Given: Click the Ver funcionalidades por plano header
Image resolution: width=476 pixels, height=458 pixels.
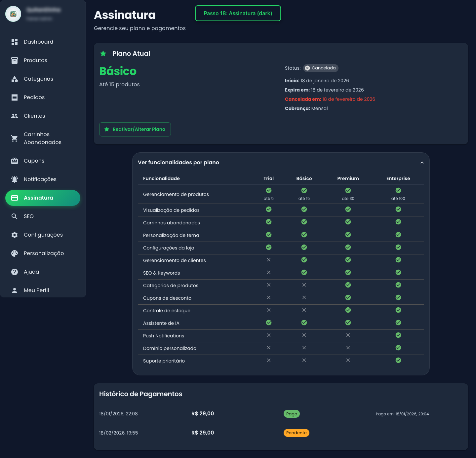Looking at the screenshot, I should pos(178,163).
